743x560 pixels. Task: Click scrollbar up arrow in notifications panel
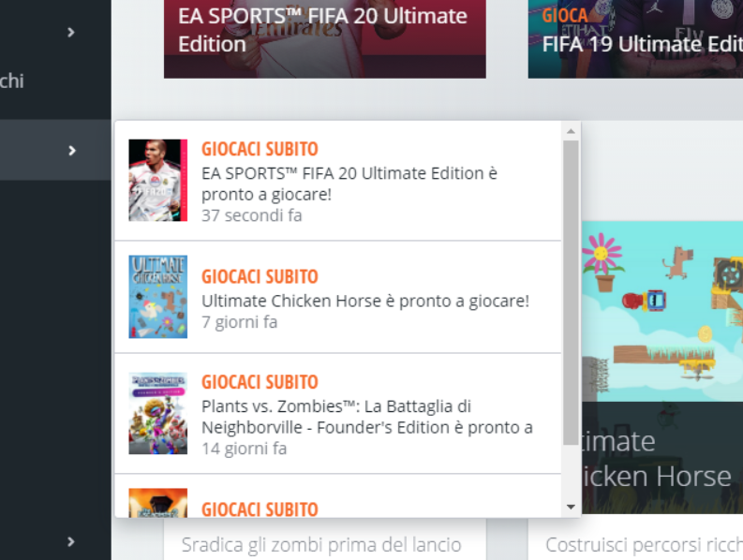click(571, 131)
